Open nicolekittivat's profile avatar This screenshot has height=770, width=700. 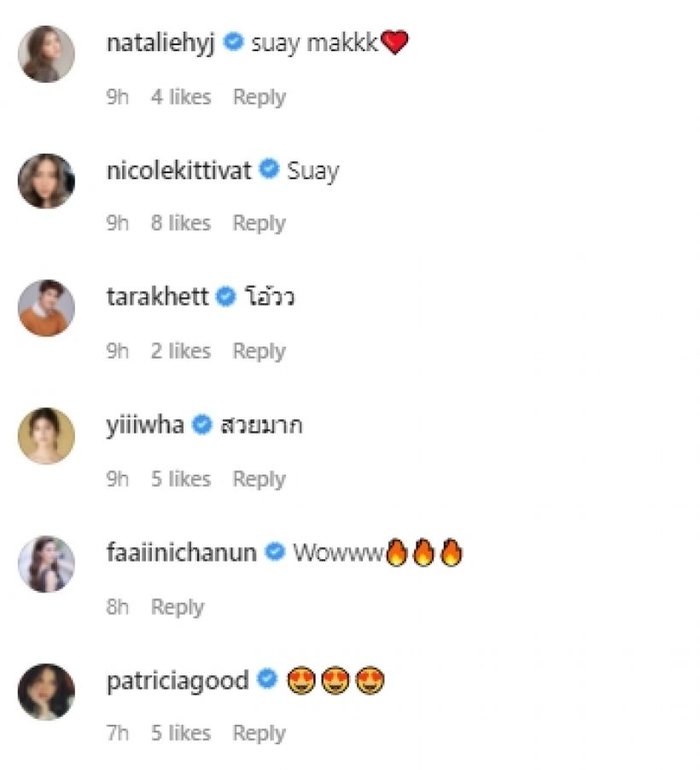tap(46, 181)
